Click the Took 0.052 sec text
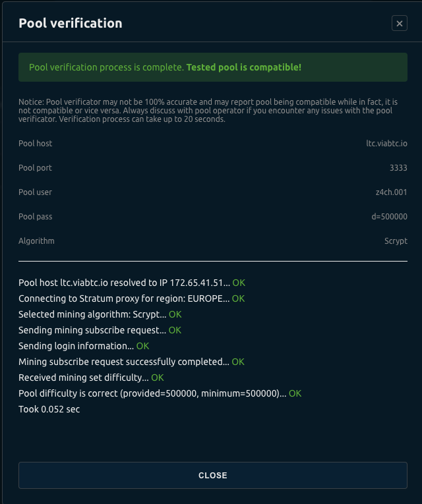Image resolution: width=422 pixels, height=504 pixels. [49, 409]
